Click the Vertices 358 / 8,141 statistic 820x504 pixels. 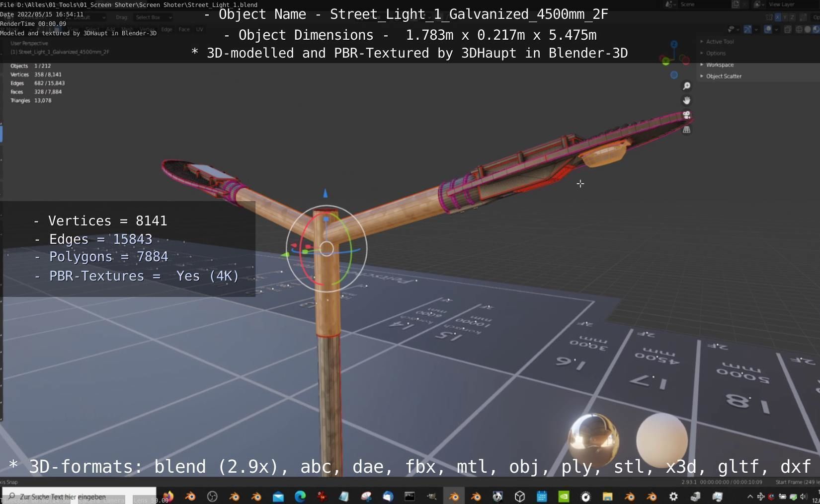pyautogui.click(x=36, y=74)
